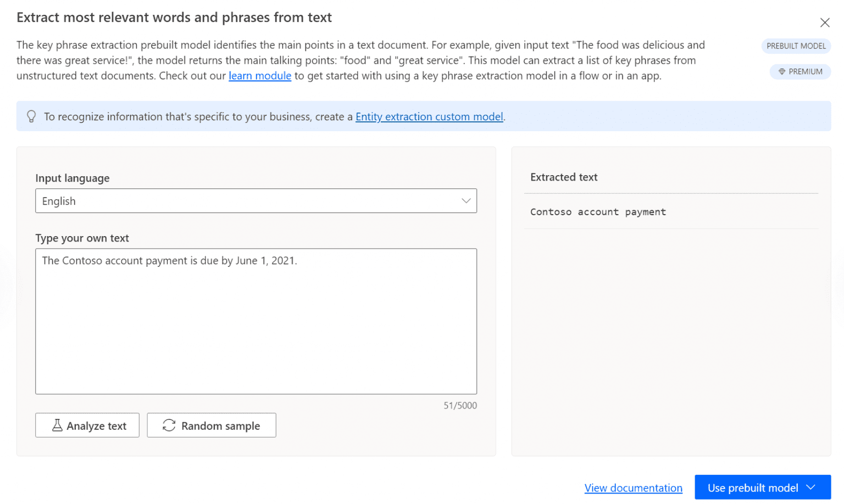Follow the Entity extraction custom model link

pyautogui.click(x=429, y=117)
